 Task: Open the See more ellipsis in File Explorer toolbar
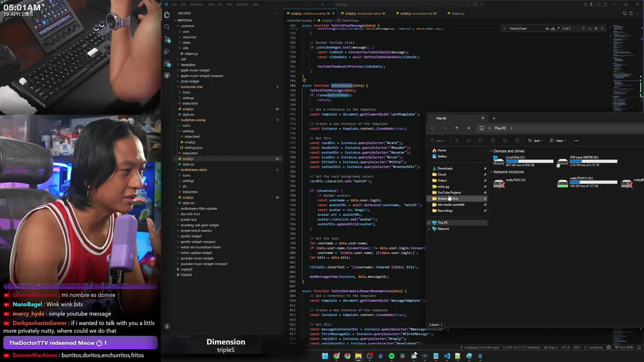(576, 141)
